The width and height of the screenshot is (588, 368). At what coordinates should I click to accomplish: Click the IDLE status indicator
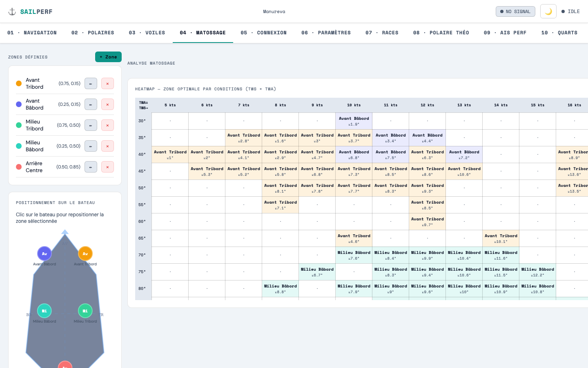[x=570, y=11]
